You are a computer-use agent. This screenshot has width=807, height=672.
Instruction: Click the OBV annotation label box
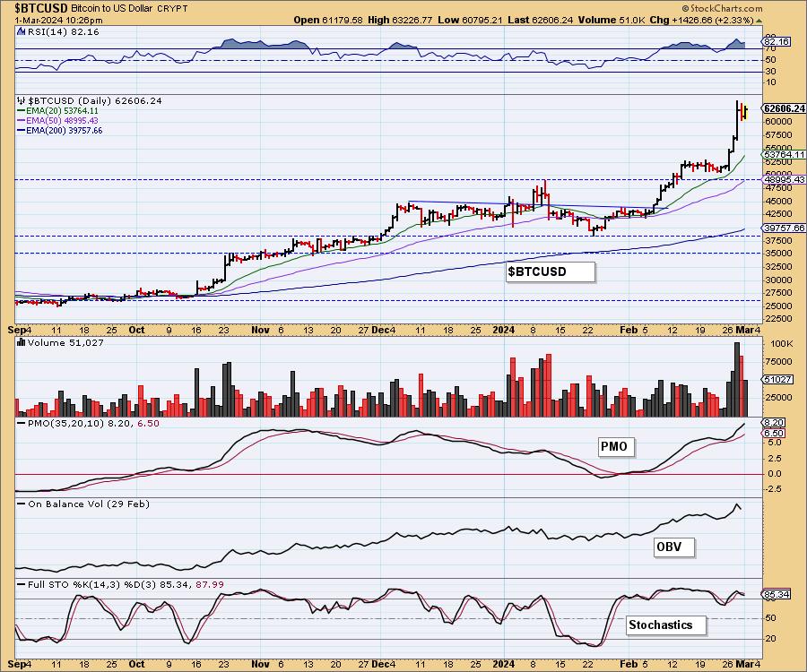(x=674, y=547)
